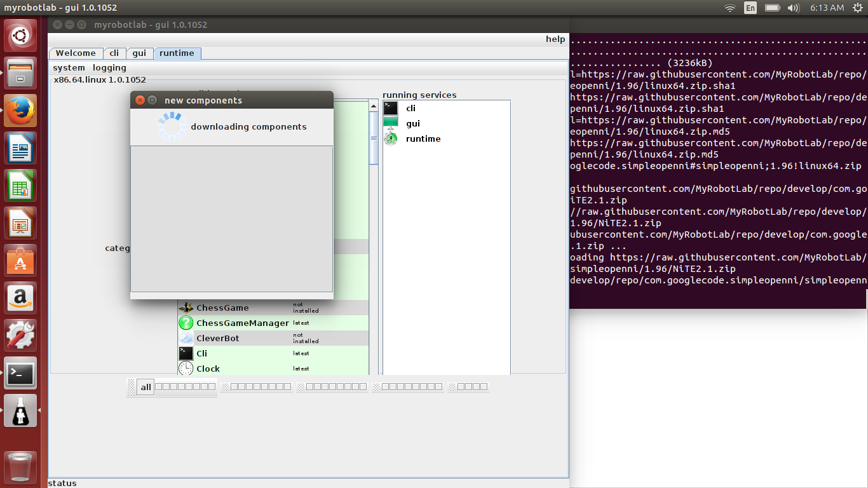Click "latest" in the Clock row

(301, 369)
